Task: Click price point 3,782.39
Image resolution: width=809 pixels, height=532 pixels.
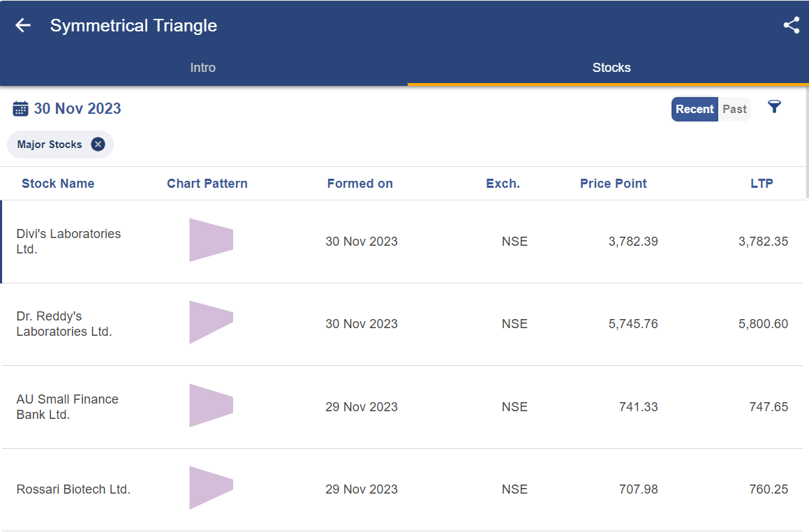Action: (x=633, y=242)
